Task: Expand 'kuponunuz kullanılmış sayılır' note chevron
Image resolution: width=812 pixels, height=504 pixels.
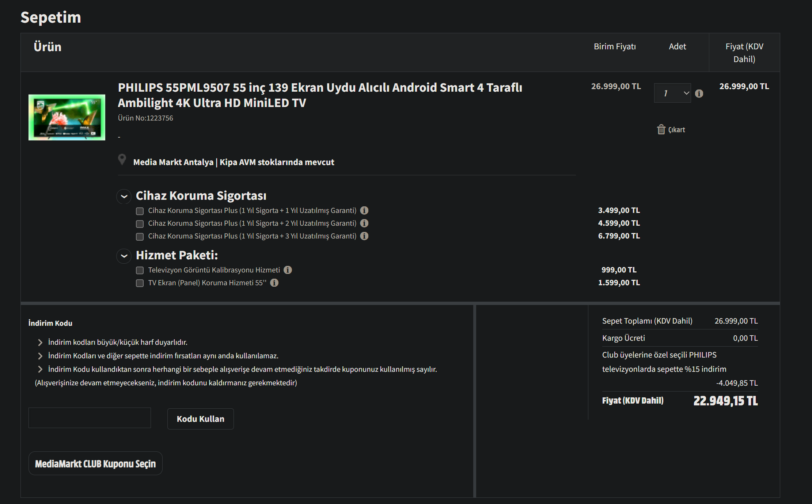Action: tap(40, 370)
